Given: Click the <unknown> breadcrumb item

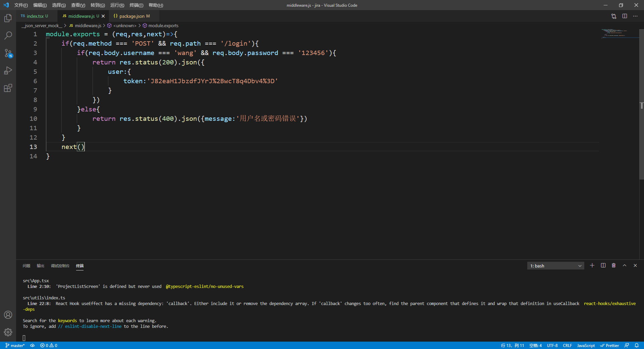Looking at the screenshot, I should coord(122,26).
